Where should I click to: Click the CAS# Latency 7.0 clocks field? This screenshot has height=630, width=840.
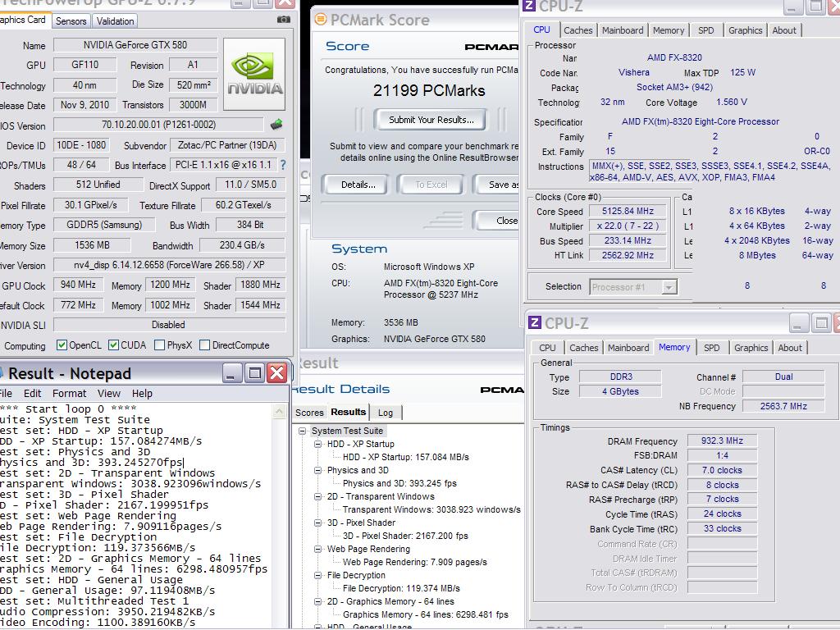pos(722,470)
